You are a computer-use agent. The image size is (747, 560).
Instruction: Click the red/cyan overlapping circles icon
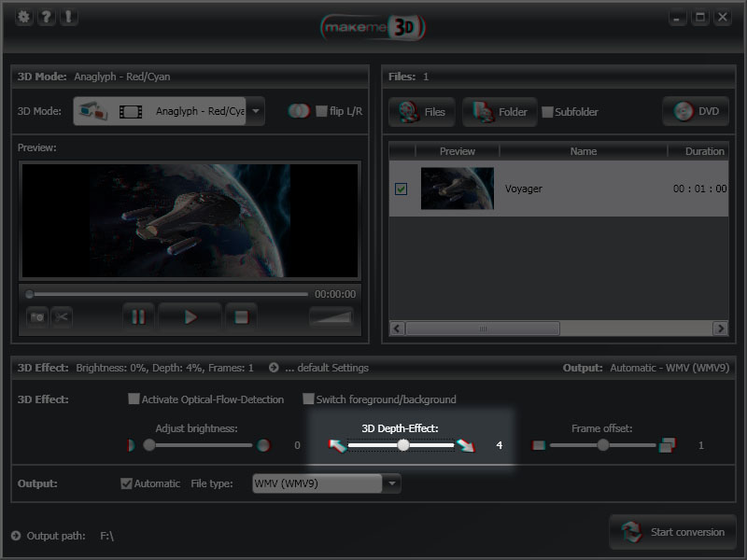(299, 111)
